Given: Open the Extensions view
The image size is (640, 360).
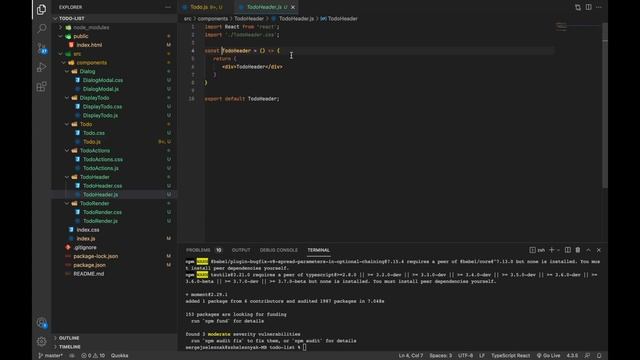Looking at the screenshot, I should point(41,87).
